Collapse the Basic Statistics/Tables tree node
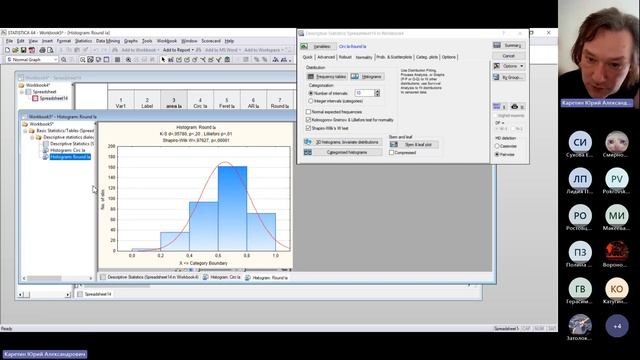 (x=25, y=131)
